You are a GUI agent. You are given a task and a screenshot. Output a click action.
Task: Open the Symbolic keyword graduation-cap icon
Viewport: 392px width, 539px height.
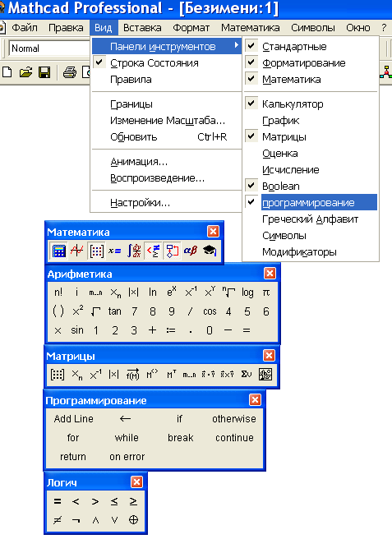click(210, 251)
